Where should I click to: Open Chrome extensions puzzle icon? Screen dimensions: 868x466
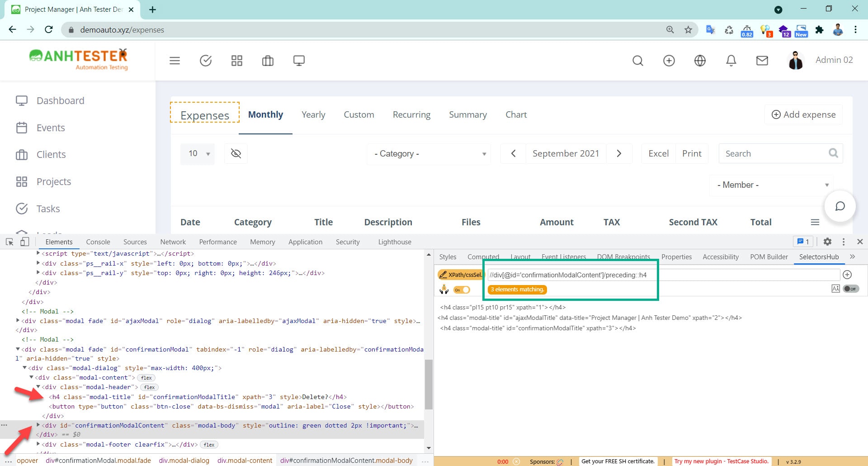coord(819,30)
